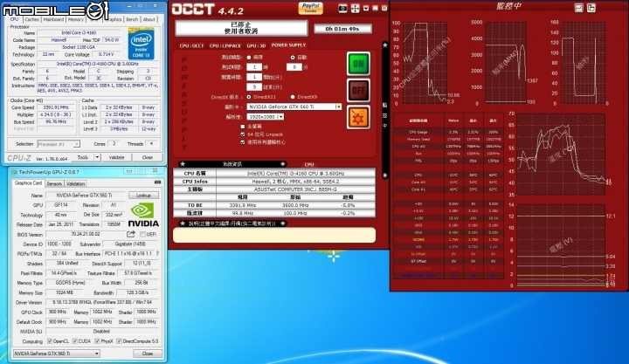Click GPU-Z title bar application icon
This screenshot has width=629, height=364.
pos(15,172)
